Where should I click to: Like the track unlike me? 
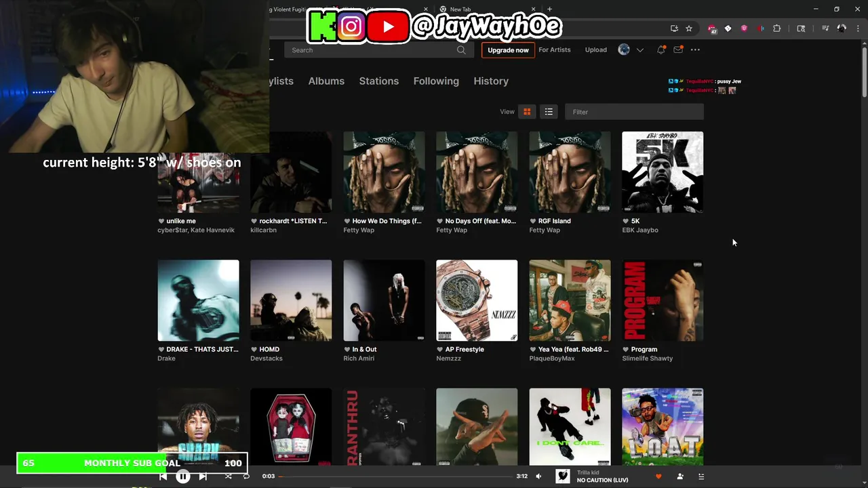point(161,221)
